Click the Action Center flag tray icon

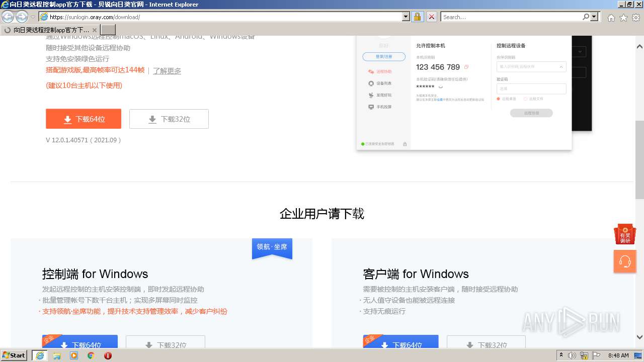(x=596, y=355)
